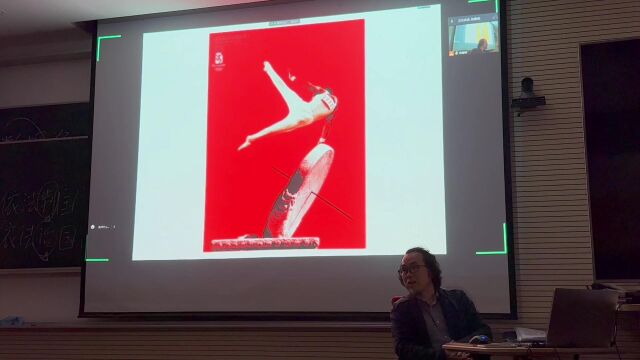The image size is (640, 360).
Task: Click the floating video window title bar
Action: point(473,19)
